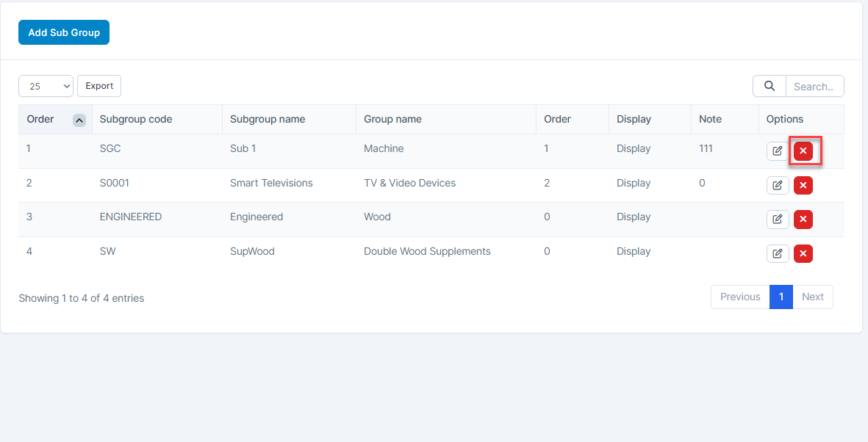The height and width of the screenshot is (442, 868).
Task: Go to the Previous page
Action: pos(740,297)
